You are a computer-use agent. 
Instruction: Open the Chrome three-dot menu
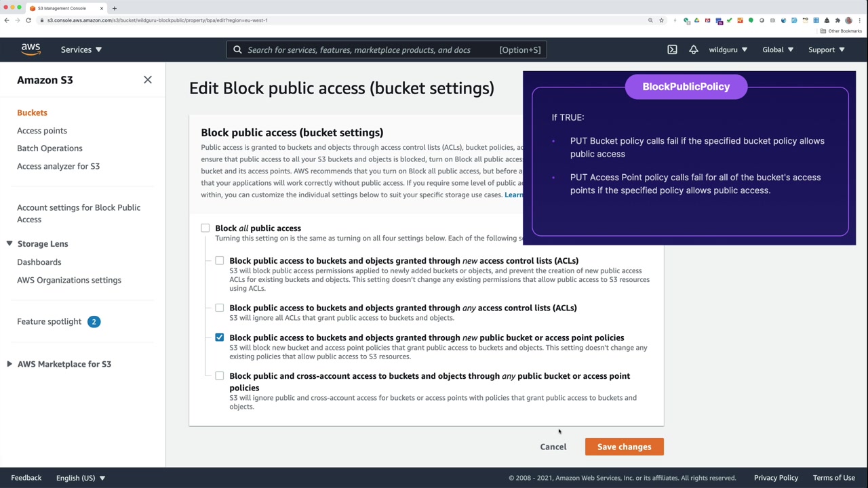[x=859, y=20]
